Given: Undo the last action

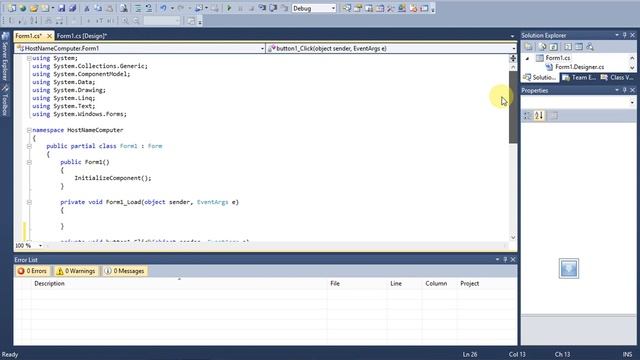Looking at the screenshot, I should [x=163, y=8].
